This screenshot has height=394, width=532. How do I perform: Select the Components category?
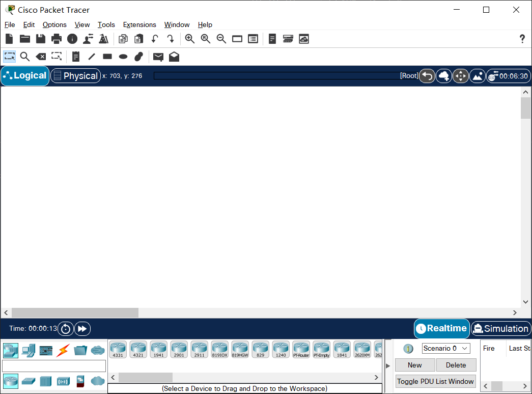click(46, 351)
